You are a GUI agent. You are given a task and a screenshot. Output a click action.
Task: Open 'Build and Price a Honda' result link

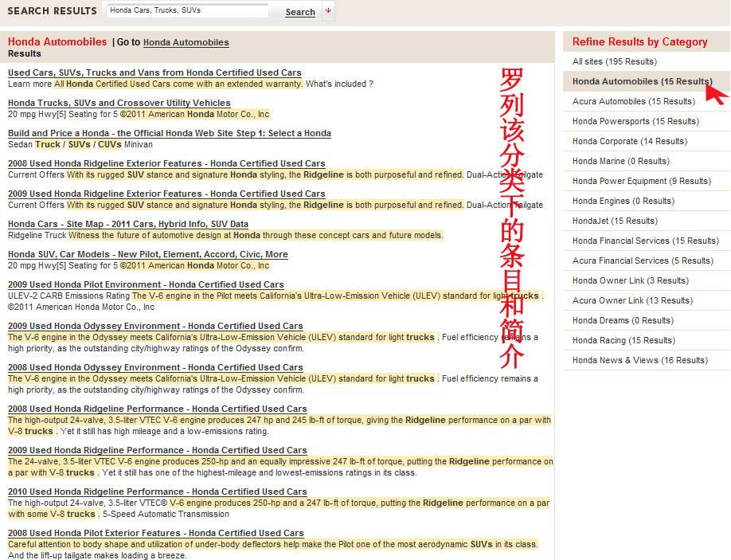tap(169, 133)
